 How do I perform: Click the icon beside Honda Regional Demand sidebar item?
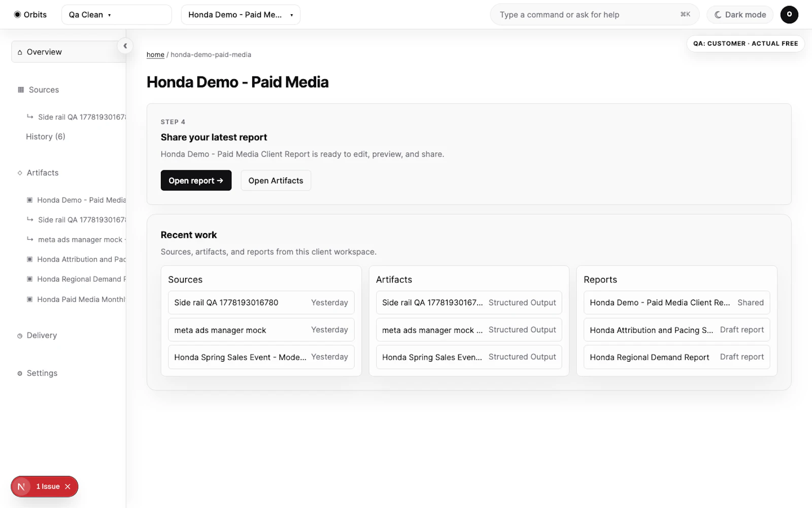point(30,279)
